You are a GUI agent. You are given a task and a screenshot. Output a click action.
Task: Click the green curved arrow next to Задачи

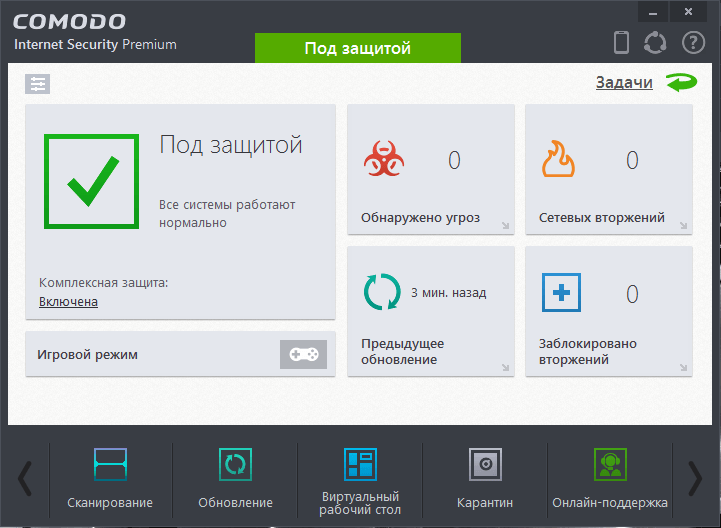pyautogui.click(x=681, y=83)
